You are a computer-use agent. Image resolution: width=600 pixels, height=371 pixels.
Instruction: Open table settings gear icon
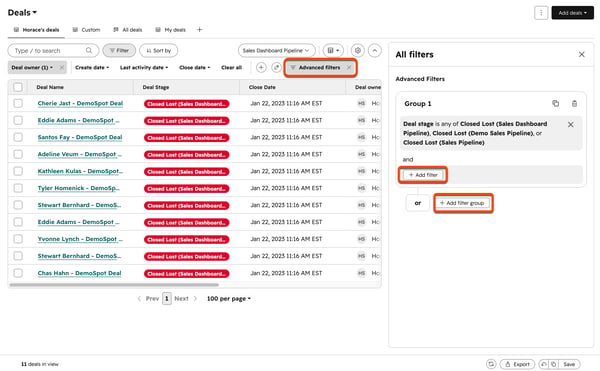click(x=357, y=50)
